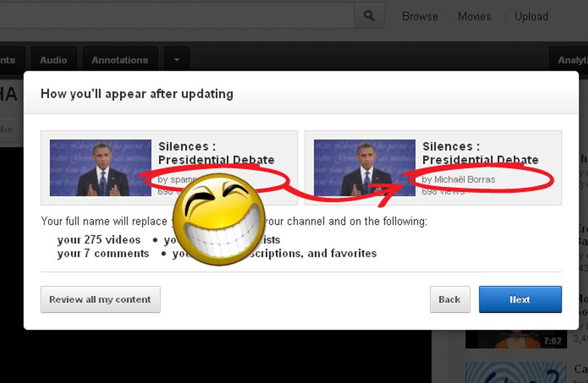Expand the dropdown arrow beside Annotations
This screenshot has height=383, width=588.
tap(177, 60)
